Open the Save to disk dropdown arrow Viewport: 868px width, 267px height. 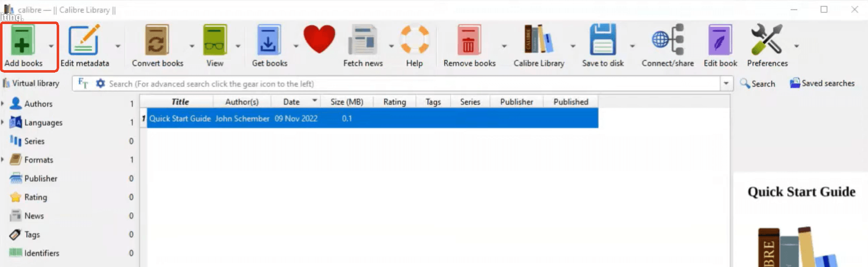pos(632,46)
